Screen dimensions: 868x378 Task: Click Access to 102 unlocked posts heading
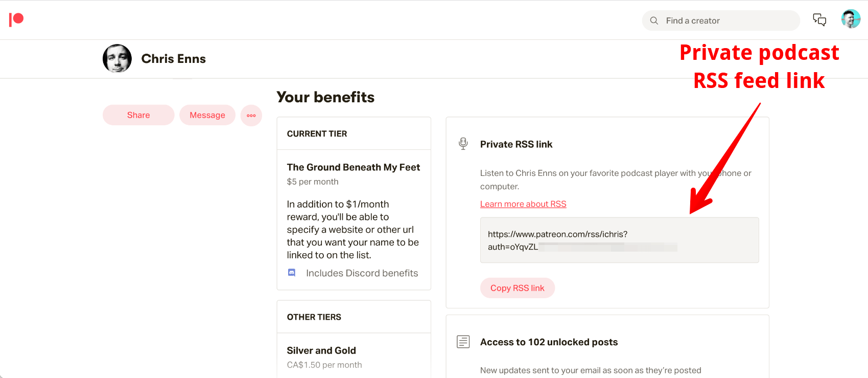tap(549, 342)
